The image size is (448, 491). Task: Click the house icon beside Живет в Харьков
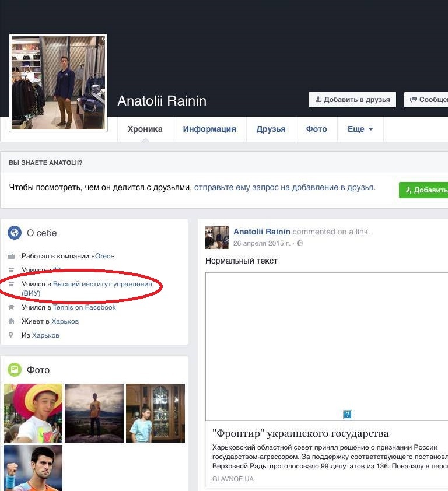pos(11,321)
